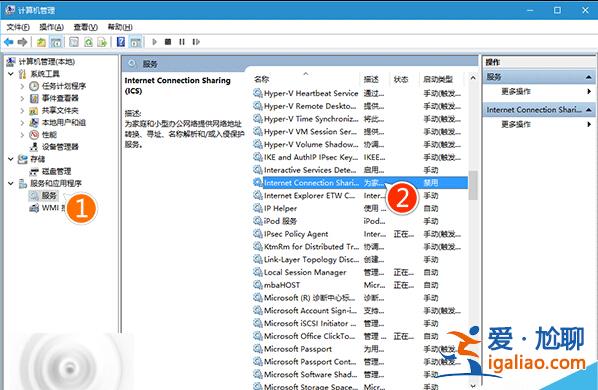The image size is (598, 390).
Task: Click the Export list toolbar icon
Action: (102, 42)
